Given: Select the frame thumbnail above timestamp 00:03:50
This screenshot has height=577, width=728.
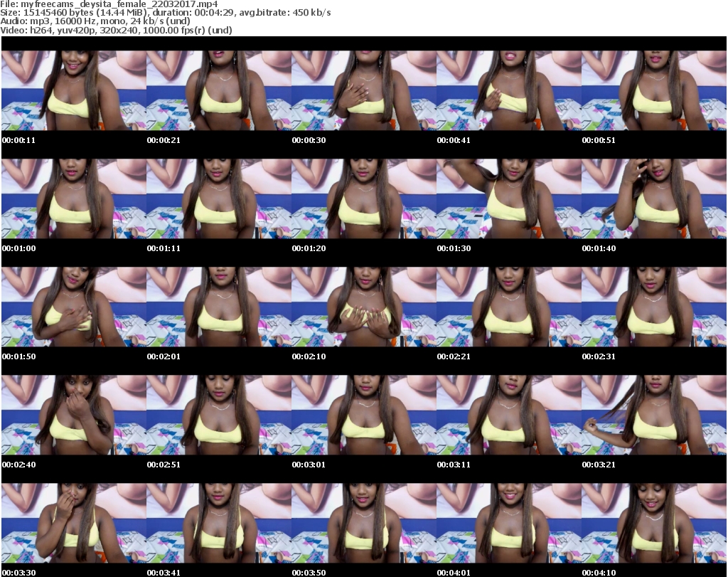Looking at the screenshot, I should 364,523.
